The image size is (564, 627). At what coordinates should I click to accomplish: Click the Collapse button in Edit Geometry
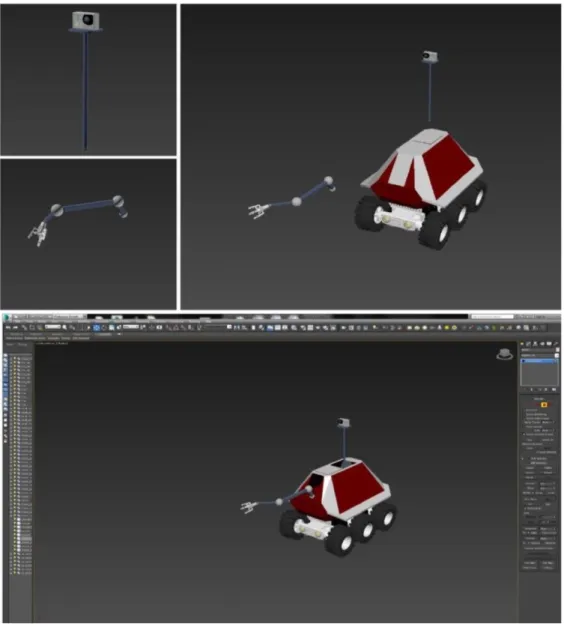pos(548,568)
